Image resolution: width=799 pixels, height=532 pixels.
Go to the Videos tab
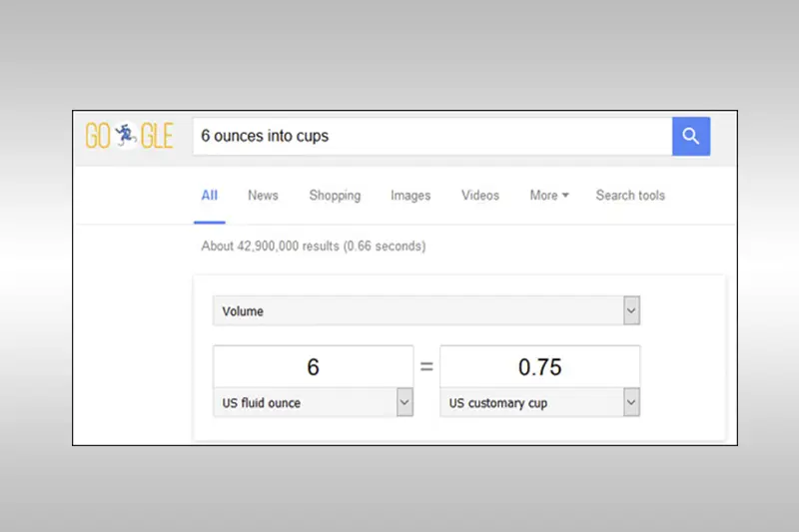(480, 195)
